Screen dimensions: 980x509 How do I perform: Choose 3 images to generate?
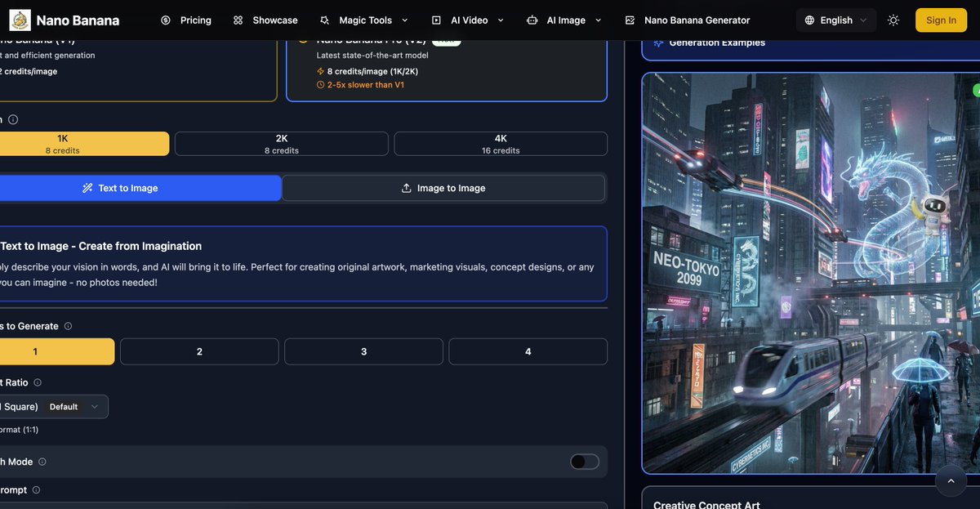coord(363,351)
